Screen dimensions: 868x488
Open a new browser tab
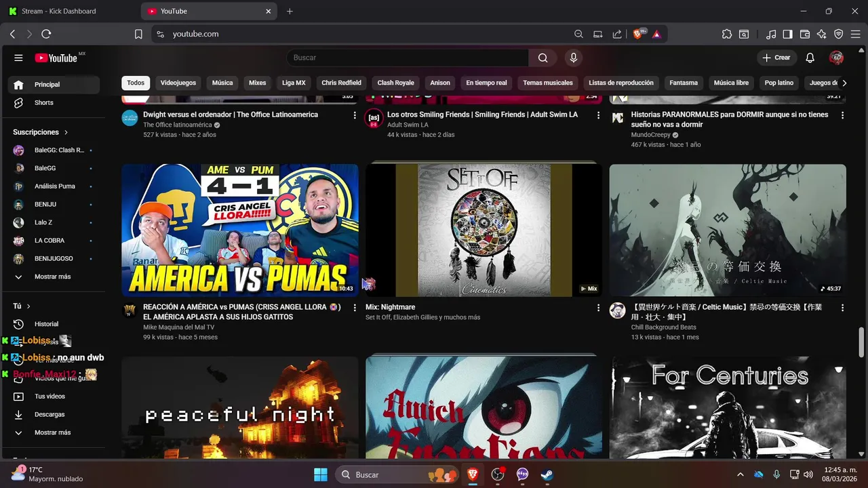[290, 11]
